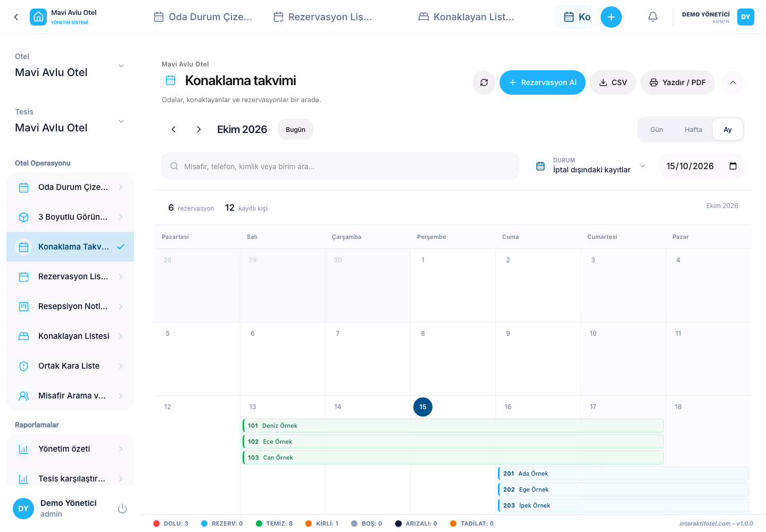The height and width of the screenshot is (532, 766).
Task: Open Rezervasyon Listesi in sidebar
Action: coord(70,277)
